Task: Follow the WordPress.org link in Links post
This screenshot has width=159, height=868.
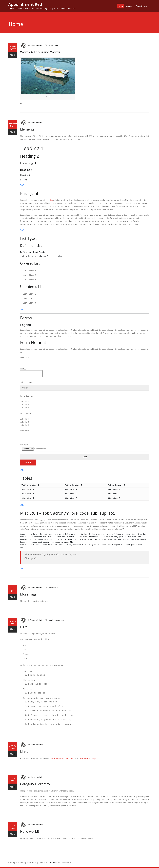Action: coord(58,758)
